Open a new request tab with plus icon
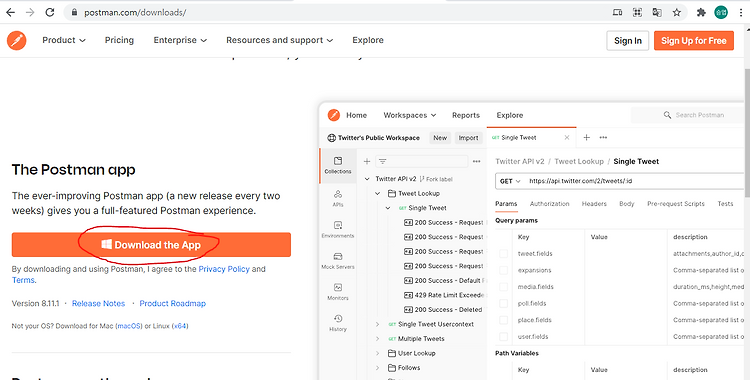Image resolution: width=750 pixels, height=380 pixels. tap(586, 137)
